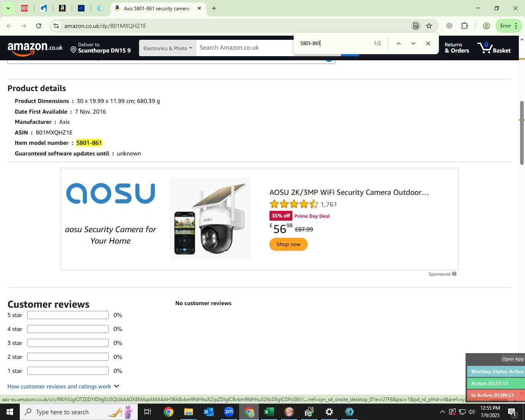525x420 pixels.
Task: Click the 3 star rating bar
Action: pos(68,343)
